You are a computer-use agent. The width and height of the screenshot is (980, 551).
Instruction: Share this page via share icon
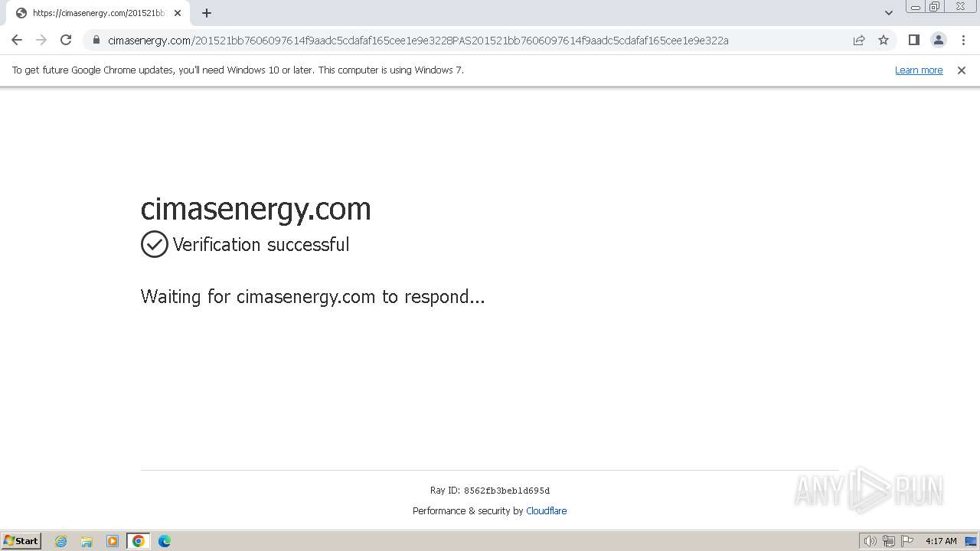point(859,40)
